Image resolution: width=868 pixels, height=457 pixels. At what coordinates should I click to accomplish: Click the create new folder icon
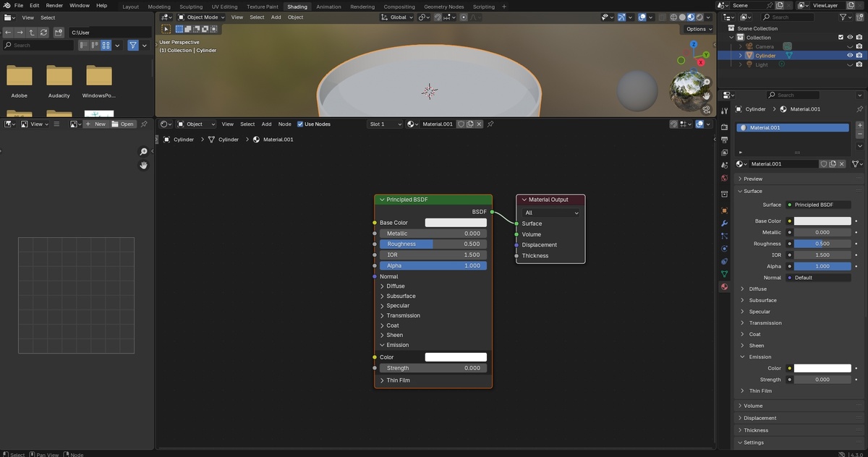coord(59,33)
